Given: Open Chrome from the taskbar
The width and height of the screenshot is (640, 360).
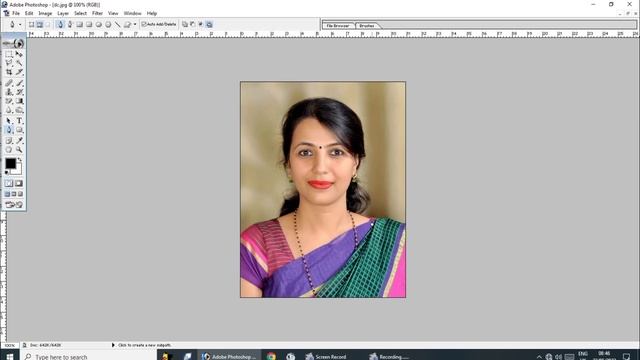Looking at the screenshot, I should click(271, 356).
